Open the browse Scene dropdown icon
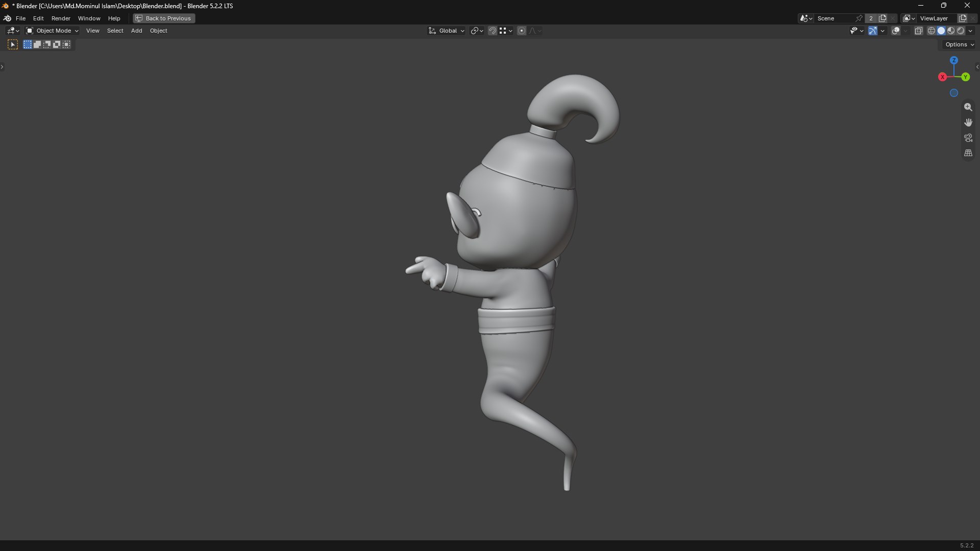This screenshot has width=980, height=551. click(x=806, y=18)
